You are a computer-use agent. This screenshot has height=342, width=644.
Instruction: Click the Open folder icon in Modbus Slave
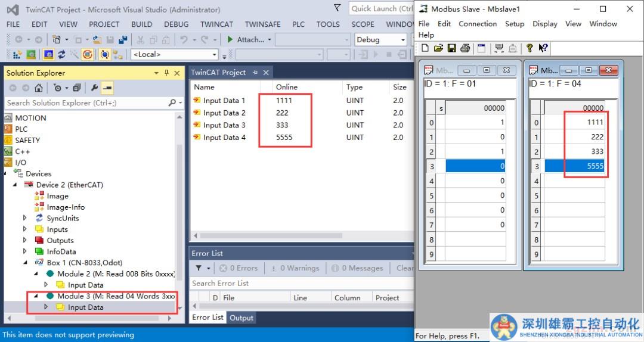click(438, 48)
